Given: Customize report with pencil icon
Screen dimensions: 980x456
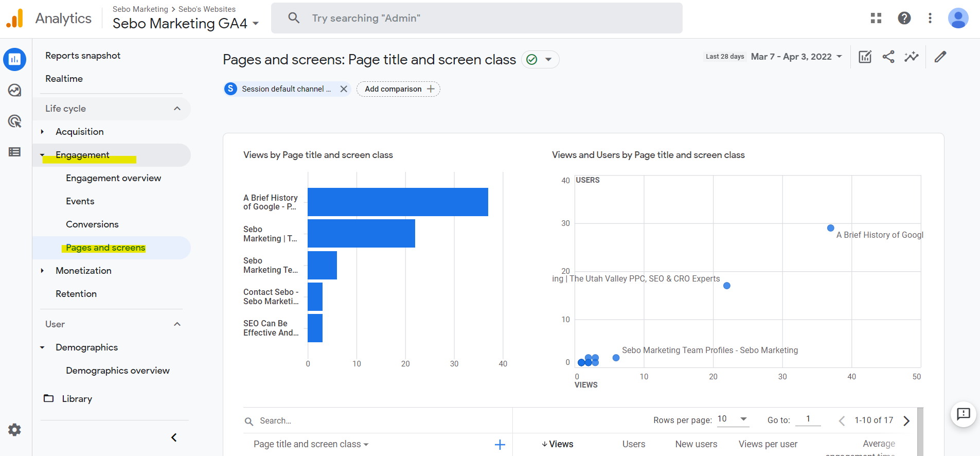Looking at the screenshot, I should point(940,57).
